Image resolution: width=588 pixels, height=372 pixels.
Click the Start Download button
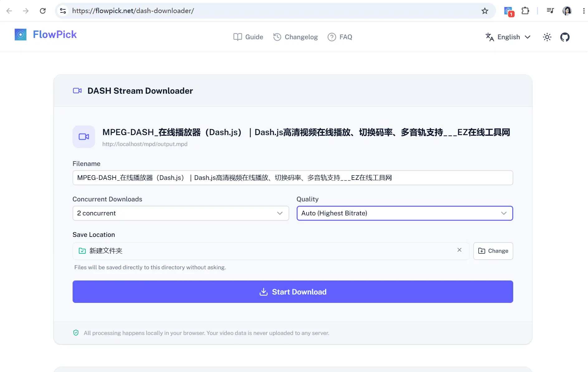pos(293,292)
